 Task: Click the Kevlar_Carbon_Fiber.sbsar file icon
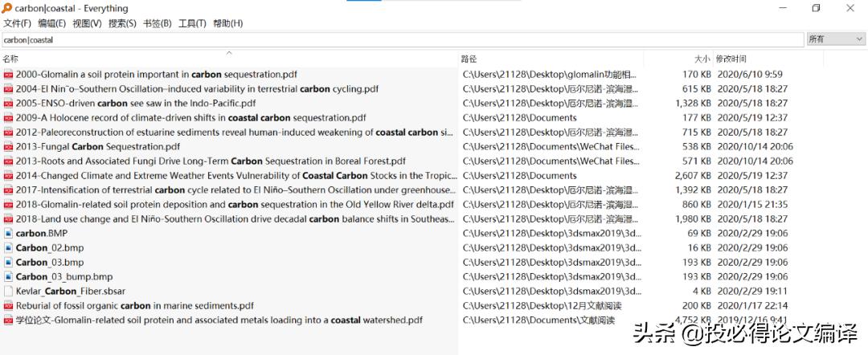coord(8,292)
